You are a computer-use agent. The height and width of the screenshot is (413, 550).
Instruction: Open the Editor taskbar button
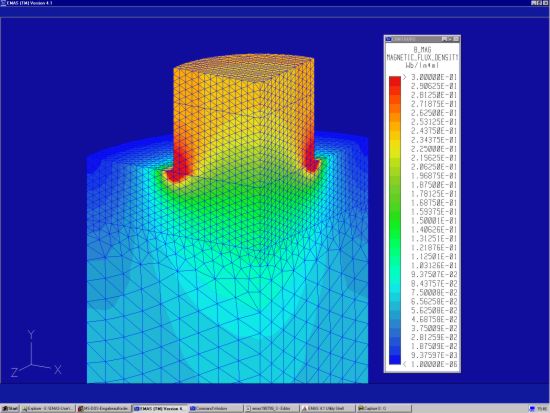[x=271, y=409]
